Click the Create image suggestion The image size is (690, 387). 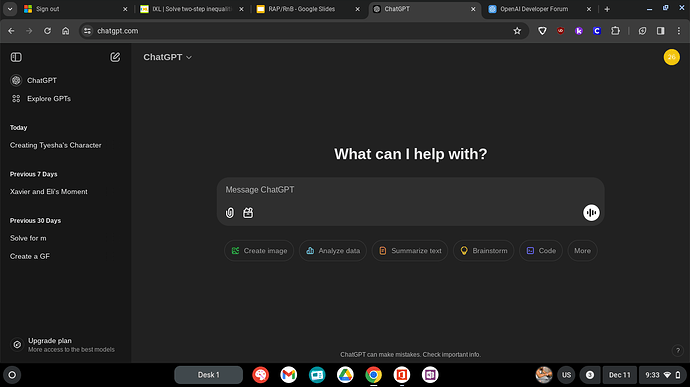click(x=259, y=251)
